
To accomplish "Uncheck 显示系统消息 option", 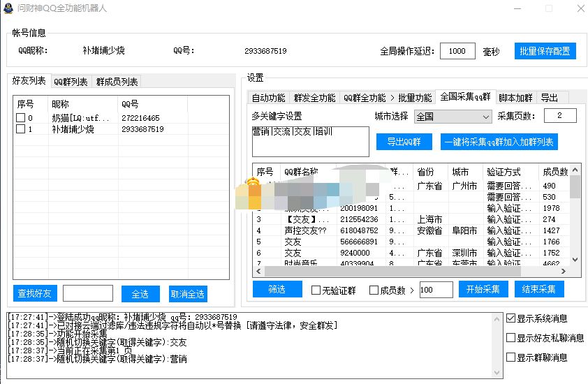I will [510, 318].
